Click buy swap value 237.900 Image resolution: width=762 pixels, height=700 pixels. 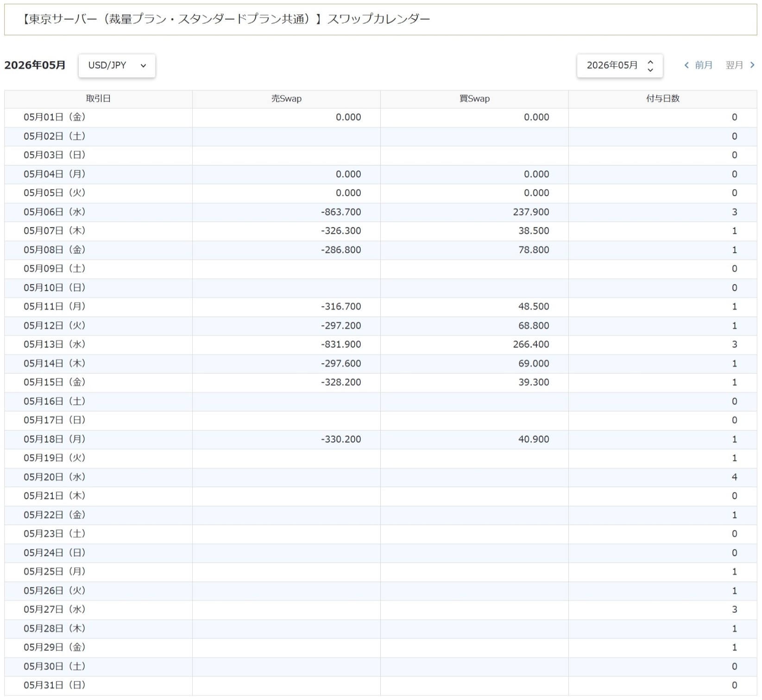tap(531, 212)
